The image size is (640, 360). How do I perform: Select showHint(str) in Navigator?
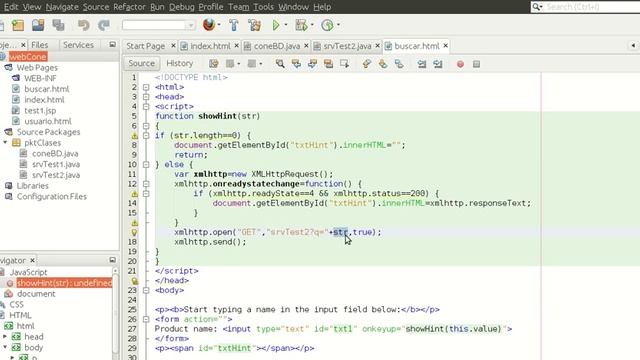pos(64,283)
